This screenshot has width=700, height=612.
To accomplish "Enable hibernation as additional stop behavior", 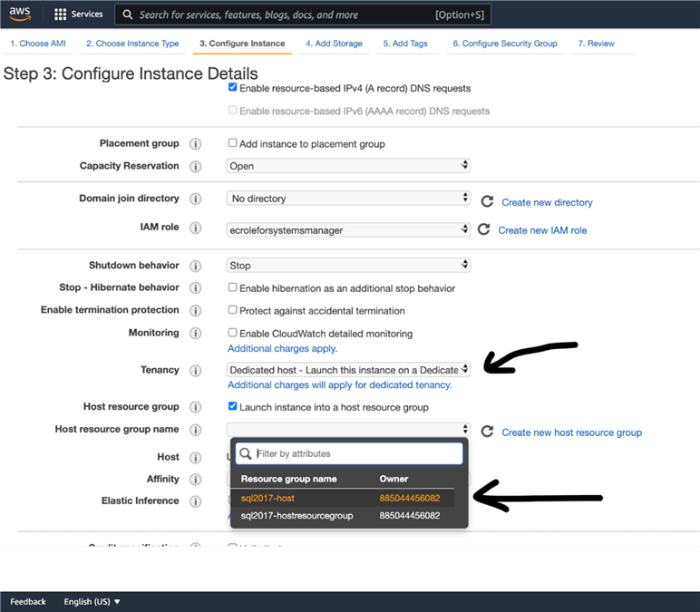I will pyautogui.click(x=233, y=287).
